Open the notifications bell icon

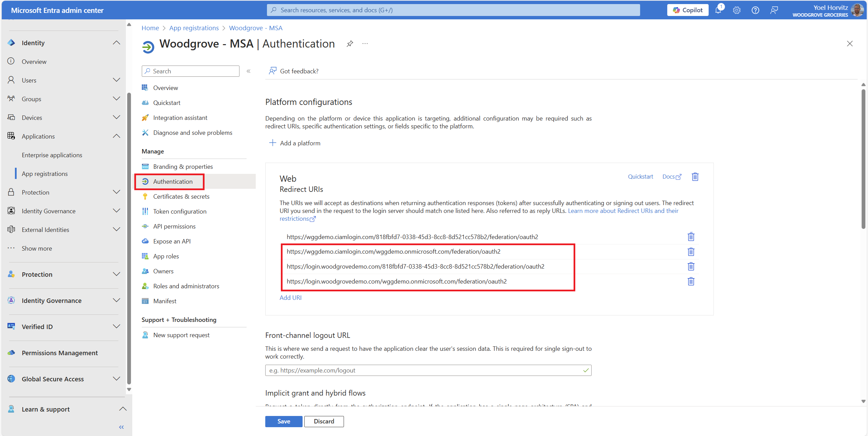tap(718, 10)
